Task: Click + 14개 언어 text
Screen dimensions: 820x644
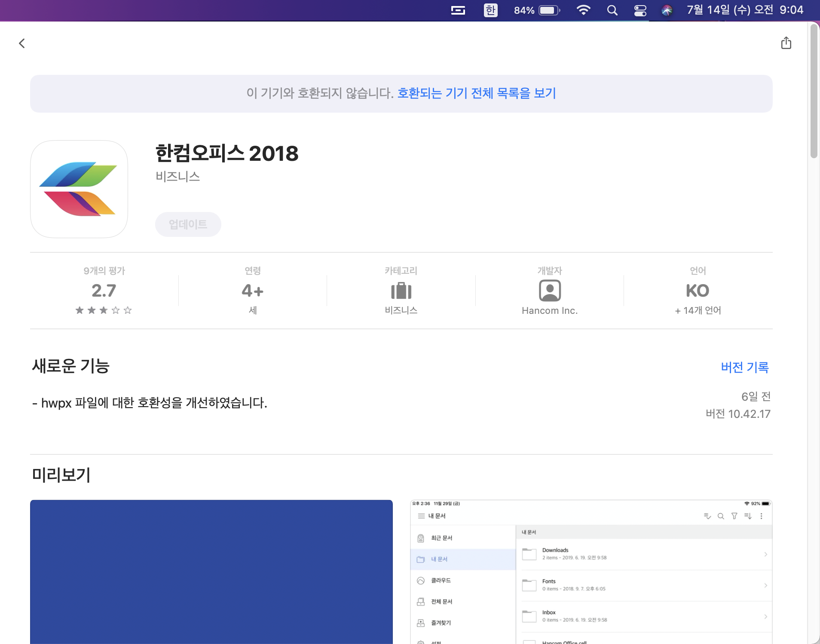Action: (x=698, y=310)
